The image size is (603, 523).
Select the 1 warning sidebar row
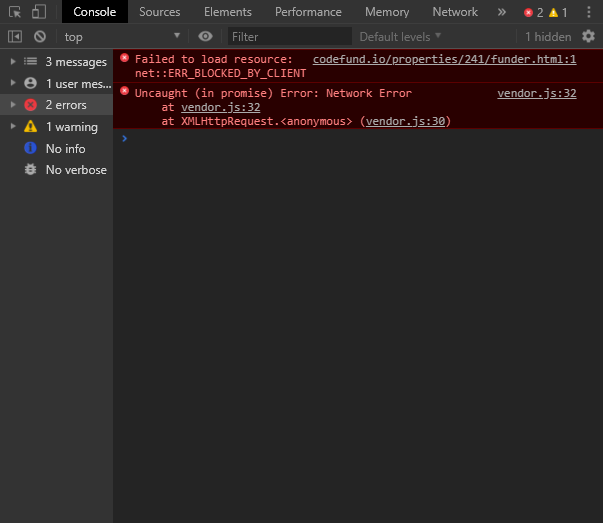coord(57,127)
